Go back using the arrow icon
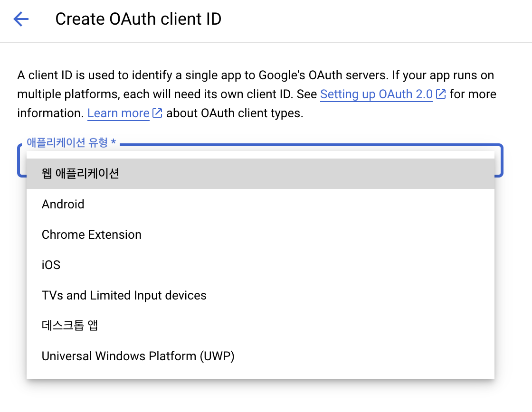 point(21,19)
